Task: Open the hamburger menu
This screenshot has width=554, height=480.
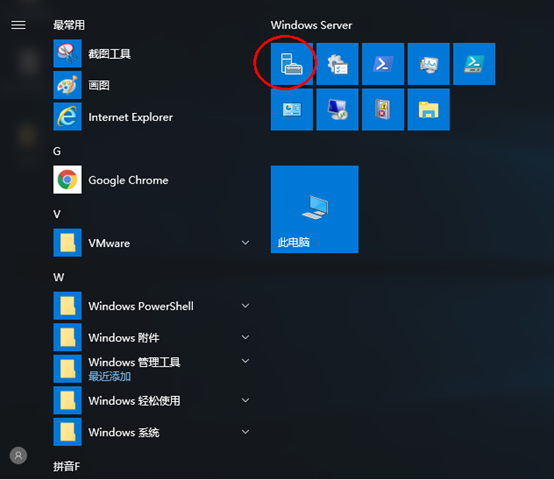Action: pos(18,25)
